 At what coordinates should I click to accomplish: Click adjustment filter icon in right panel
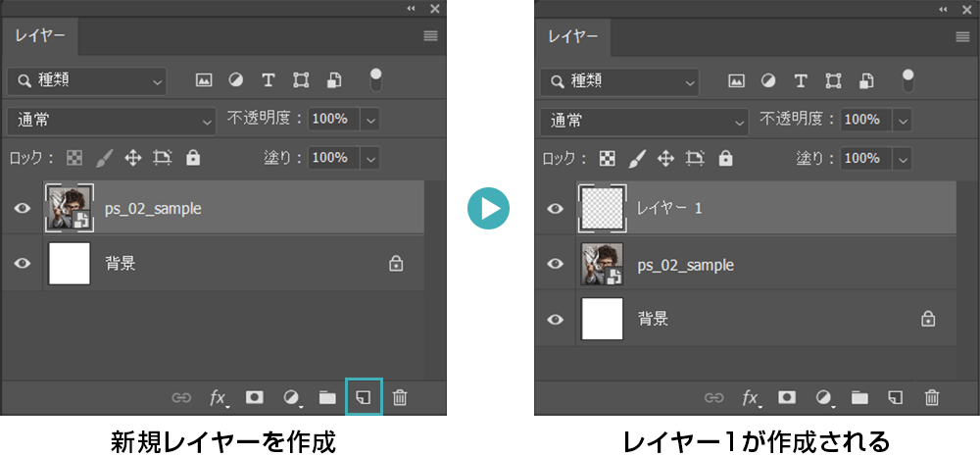tap(768, 80)
